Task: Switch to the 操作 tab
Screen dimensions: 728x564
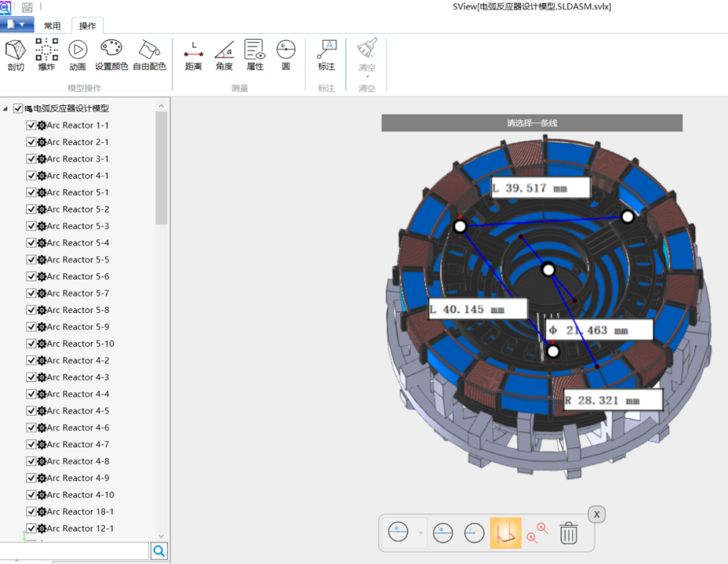Action: tap(87, 26)
